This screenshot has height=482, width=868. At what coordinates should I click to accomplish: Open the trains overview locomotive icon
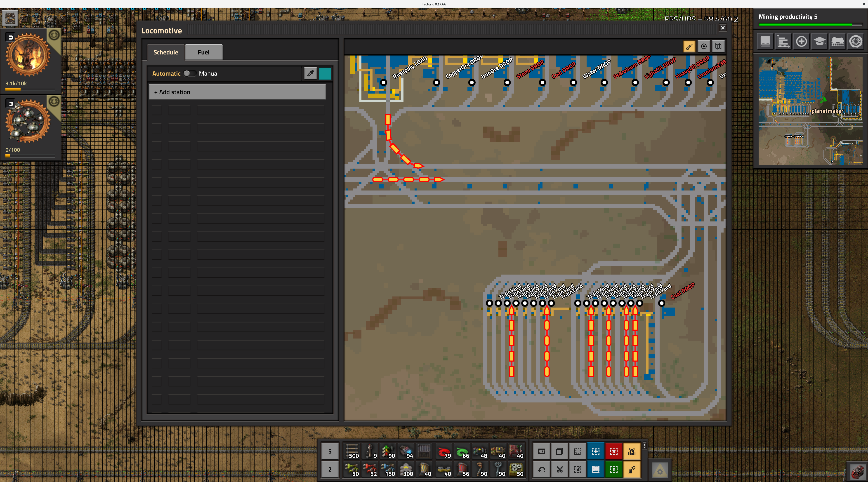[x=837, y=41]
